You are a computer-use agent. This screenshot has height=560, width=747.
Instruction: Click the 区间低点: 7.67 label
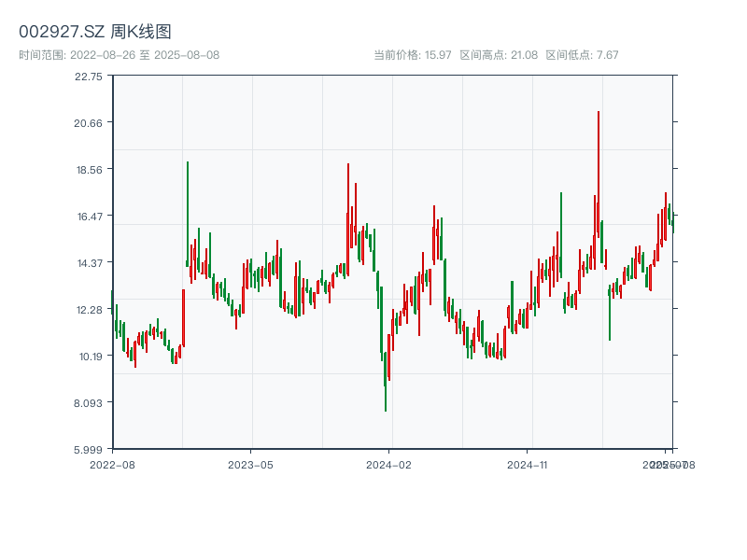tap(582, 55)
